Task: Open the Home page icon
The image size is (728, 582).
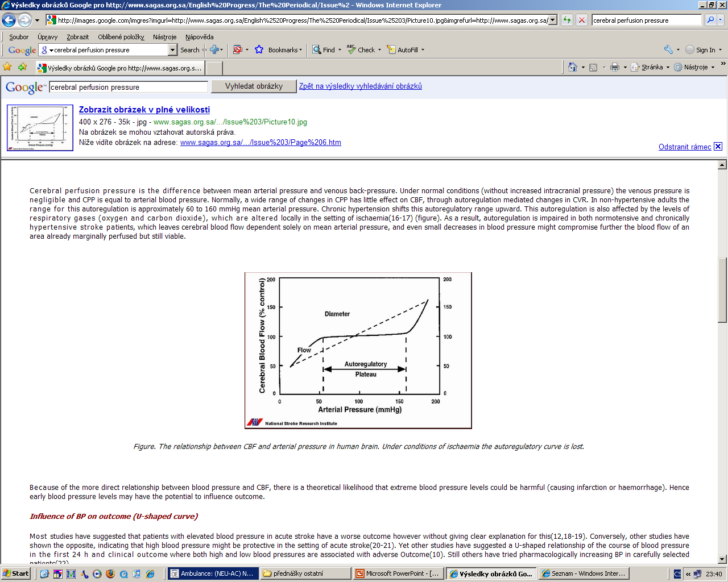Action: coord(573,67)
